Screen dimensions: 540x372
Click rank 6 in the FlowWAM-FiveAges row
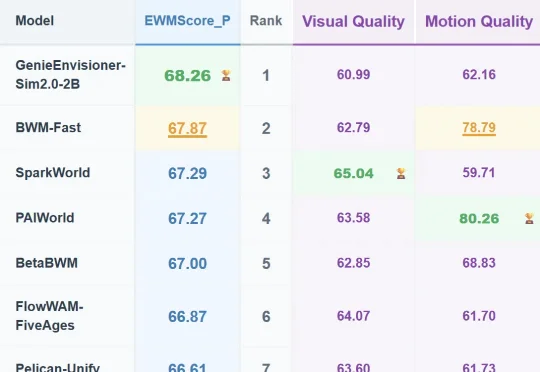pos(266,317)
